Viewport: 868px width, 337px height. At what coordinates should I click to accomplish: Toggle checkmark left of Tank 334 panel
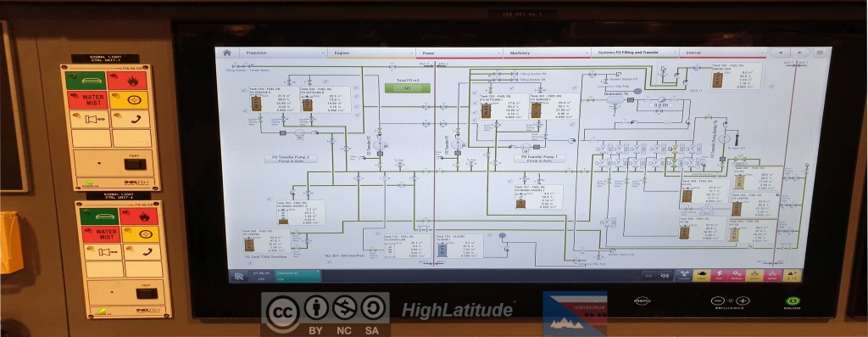(244, 90)
